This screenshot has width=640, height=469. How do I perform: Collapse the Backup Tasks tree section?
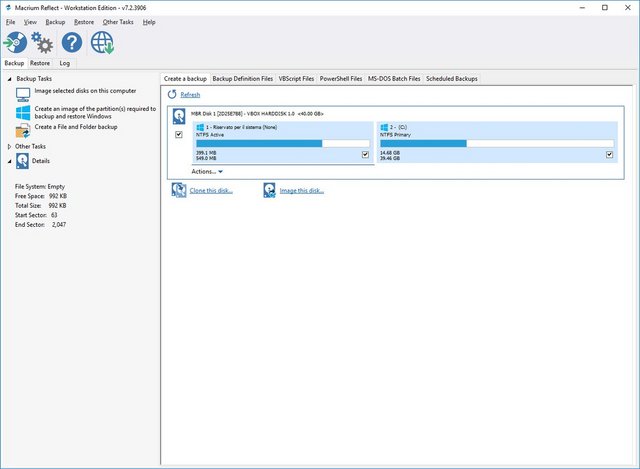9,79
